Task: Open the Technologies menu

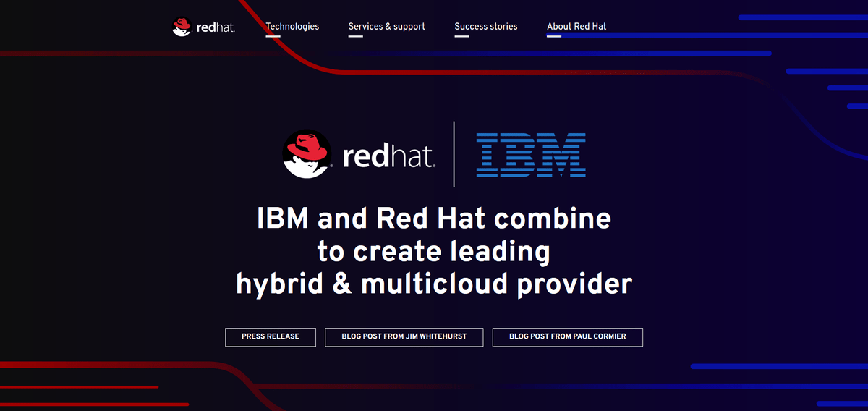Action: pos(292,27)
